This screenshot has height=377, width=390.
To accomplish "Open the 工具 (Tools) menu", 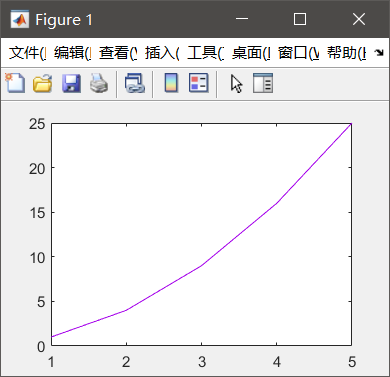I will 205,53.
